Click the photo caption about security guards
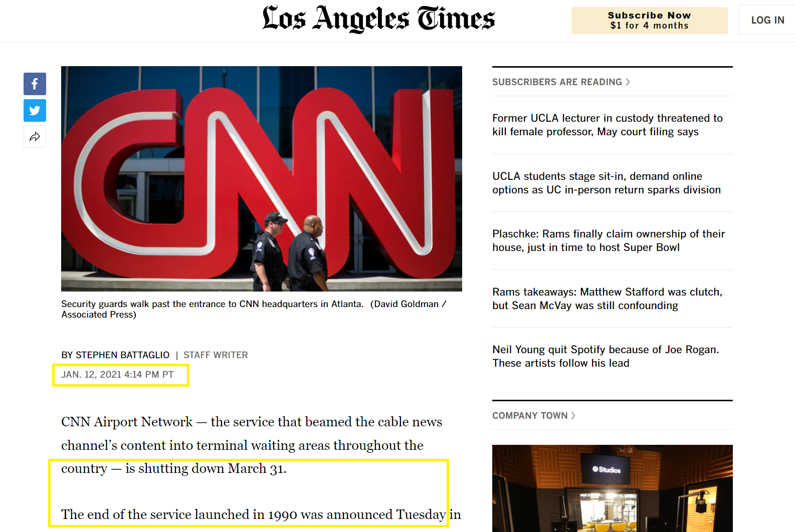Image resolution: width=795 pixels, height=532 pixels. [254, 309]
